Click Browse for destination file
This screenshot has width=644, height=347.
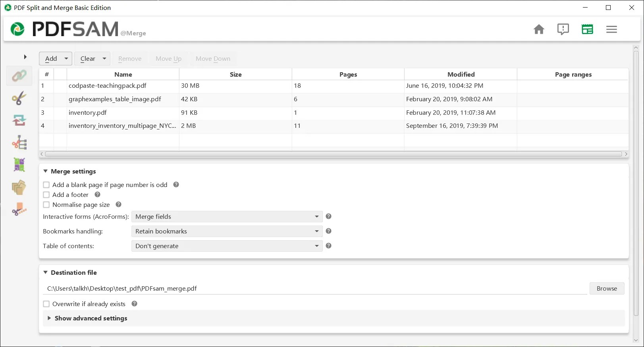[x=607, y=288]
